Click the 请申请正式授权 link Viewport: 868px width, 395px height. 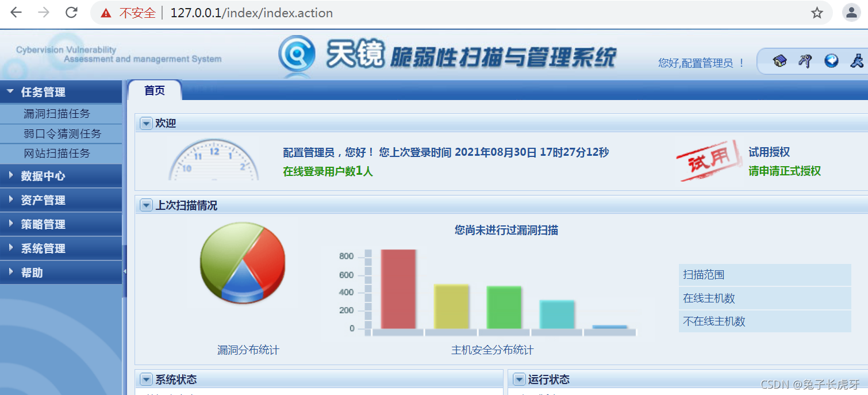coord(785,171)
